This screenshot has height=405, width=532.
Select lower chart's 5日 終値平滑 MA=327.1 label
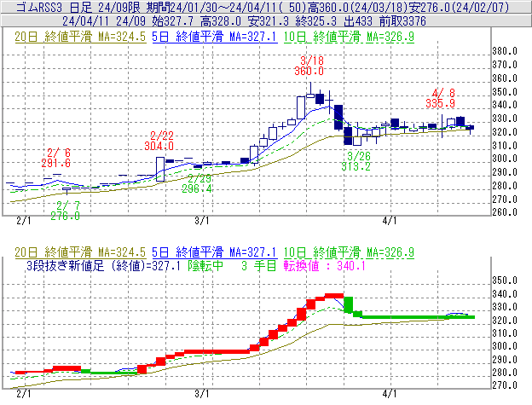(x=215, y=252)
